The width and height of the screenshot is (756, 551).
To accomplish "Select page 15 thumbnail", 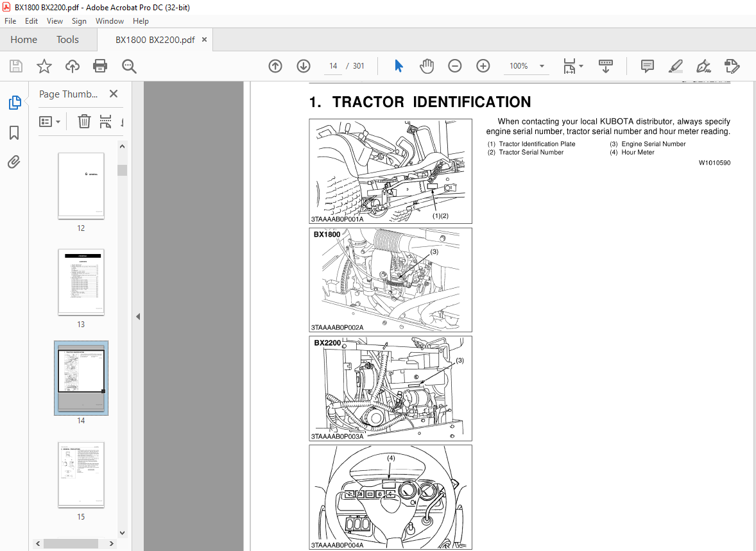I will (81, 475).
